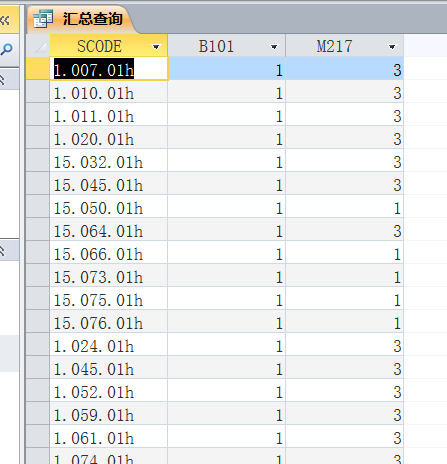This screenshot has height=464, width=447.
Task: Click M217 value for row 1.024.01h
Action: pyautogui.click(x=345, y=345)
